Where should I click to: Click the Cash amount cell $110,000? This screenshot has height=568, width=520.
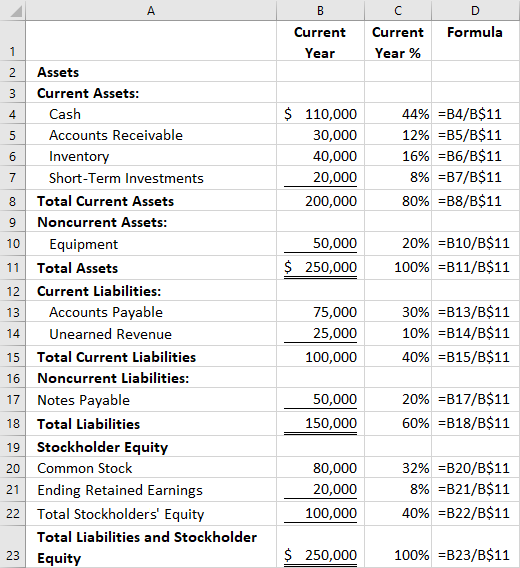pyautogui.click(x=320, y=114)
